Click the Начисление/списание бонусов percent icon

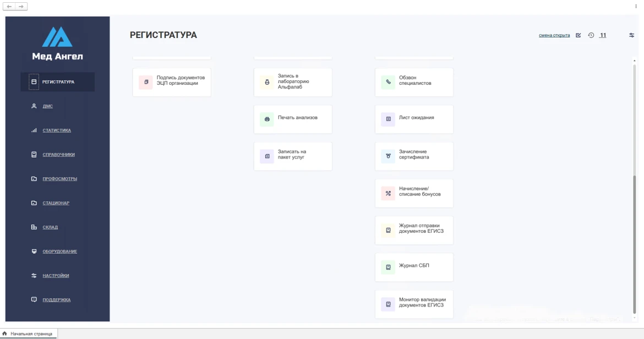(388, 193)
